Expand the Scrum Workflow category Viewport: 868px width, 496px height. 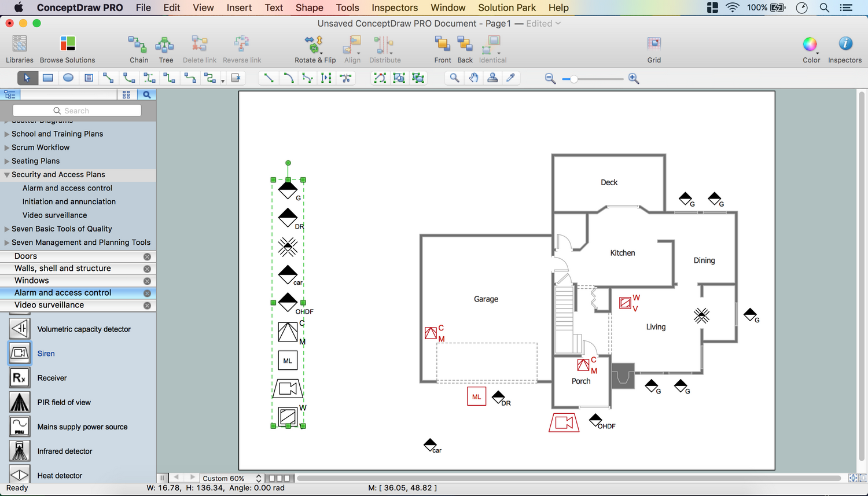[7, 148]
